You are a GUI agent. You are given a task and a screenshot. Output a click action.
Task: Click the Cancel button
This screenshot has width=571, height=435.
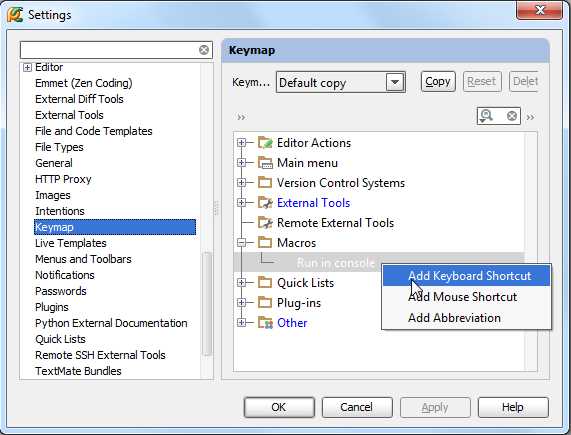(x=357, y=407)
